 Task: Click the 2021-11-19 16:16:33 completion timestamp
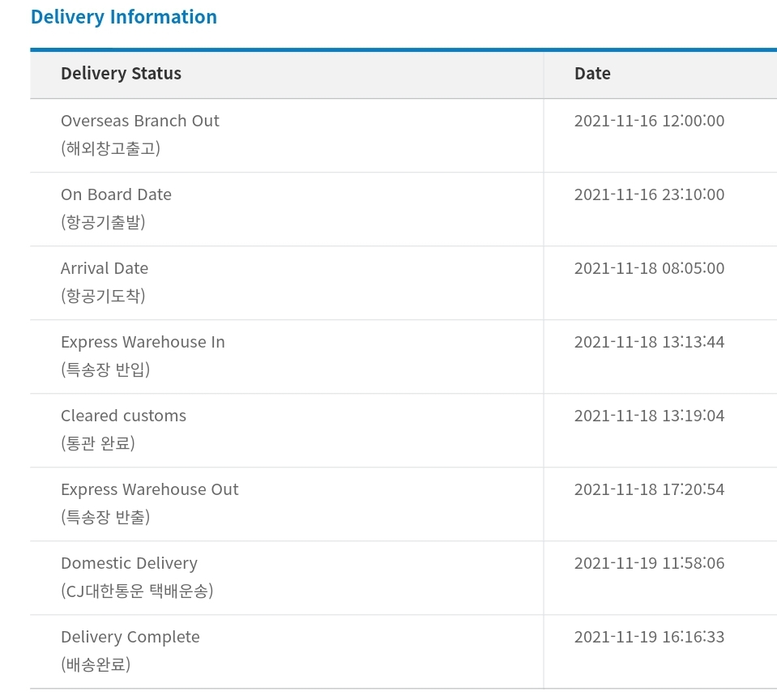649,638
